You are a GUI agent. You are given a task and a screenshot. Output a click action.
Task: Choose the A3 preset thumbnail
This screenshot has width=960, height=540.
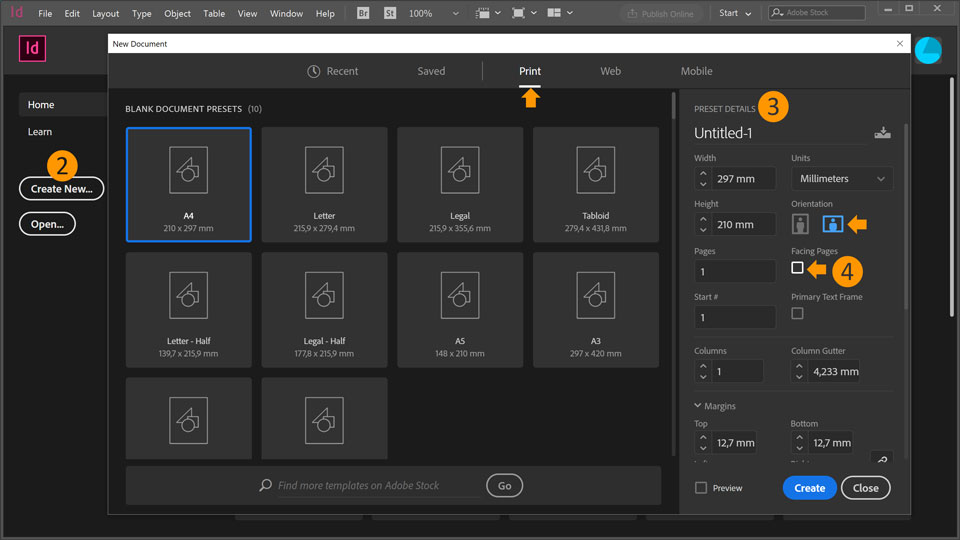(x=596, y=310)
